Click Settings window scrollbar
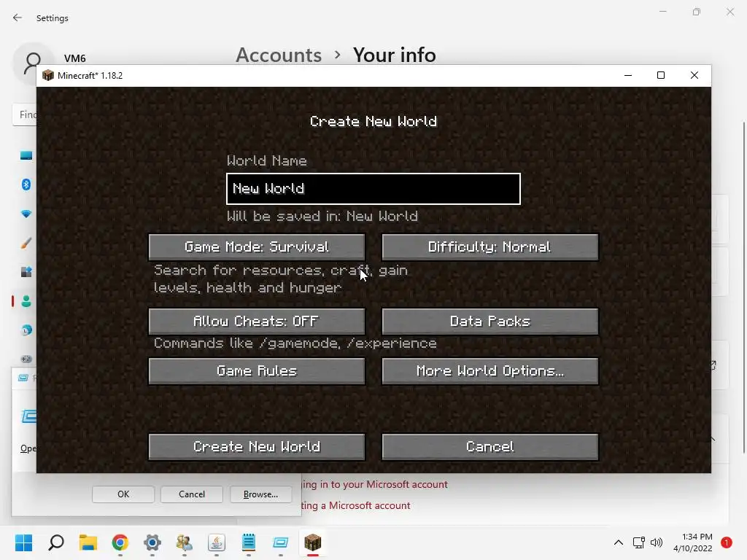The image size is (747, 560). click(743, 288)
